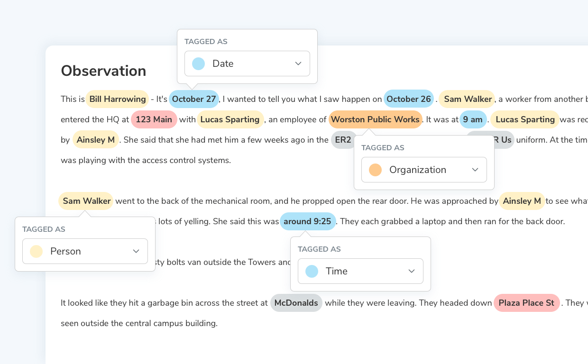The width and height of the screenshot is (588, 364).
Task: Click the McDonalds location tag
Action: pyautogui.click(x=296, y=303)
